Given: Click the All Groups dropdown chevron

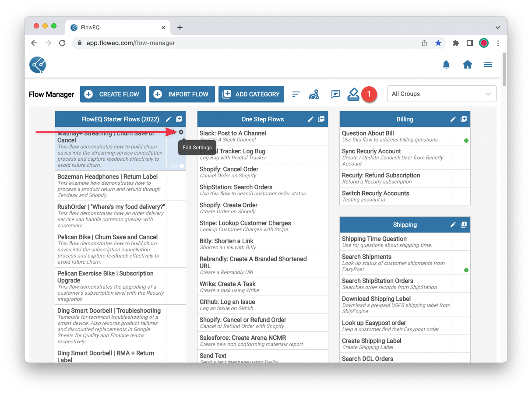Looking at the screenshot, I should tap(488, 94).
